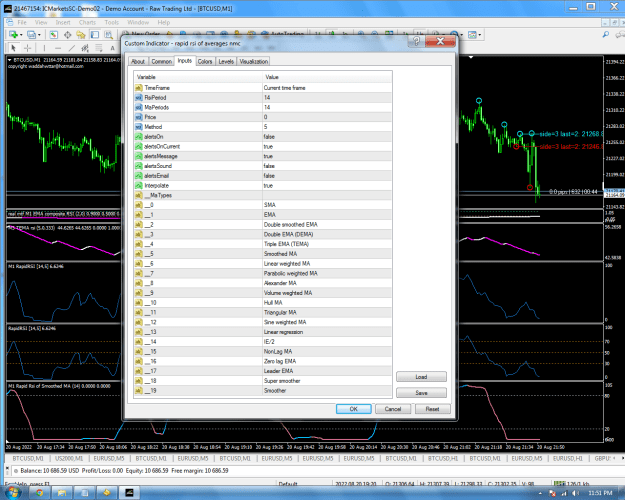
Task: Toggle the Terminal panel toolbar icon
Action: (95, 35)
